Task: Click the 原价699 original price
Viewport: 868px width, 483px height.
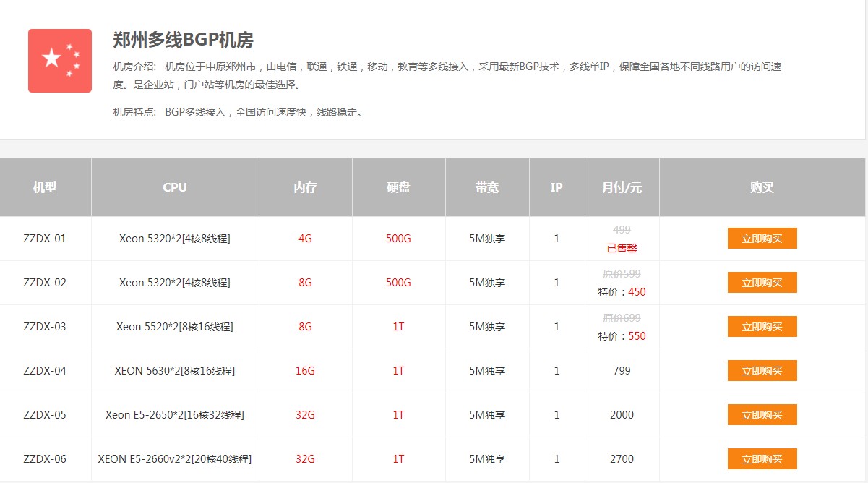Action: (622, 318)
